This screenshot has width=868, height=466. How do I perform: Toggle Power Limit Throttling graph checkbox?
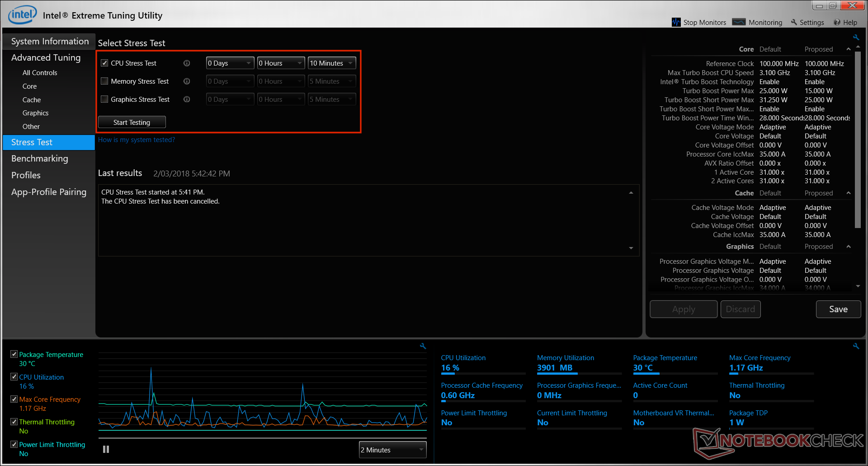tap(14, 444)
